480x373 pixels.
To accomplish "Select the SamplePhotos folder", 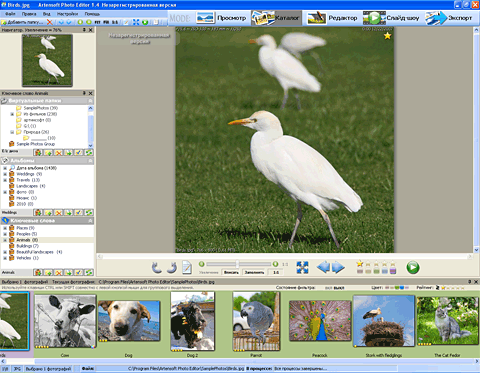I will (40, 108).
